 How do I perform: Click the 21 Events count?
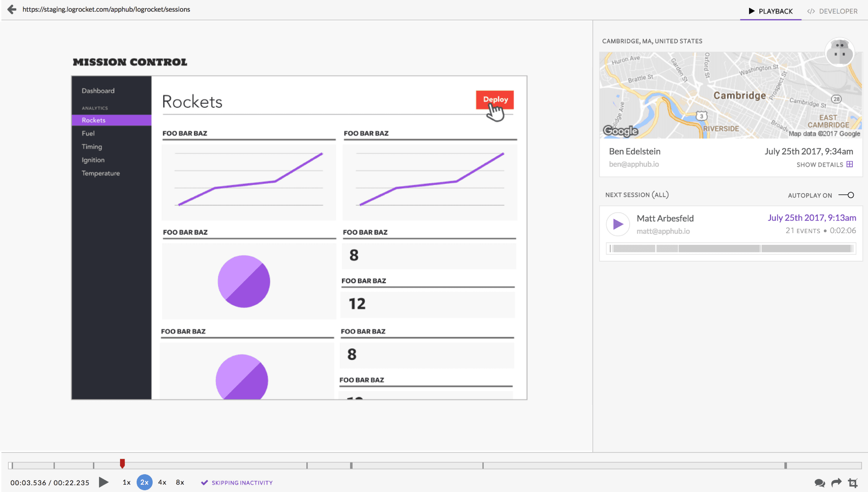pyautogui.click(x=803, y=230)
